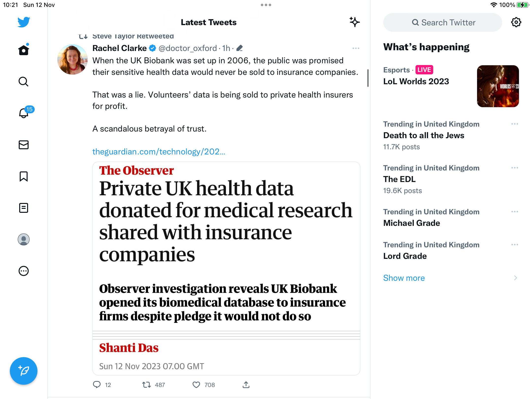Open the profile avatar icon in sidebar
The height and width of the screenshot is (399, 532).
(24, 239)
